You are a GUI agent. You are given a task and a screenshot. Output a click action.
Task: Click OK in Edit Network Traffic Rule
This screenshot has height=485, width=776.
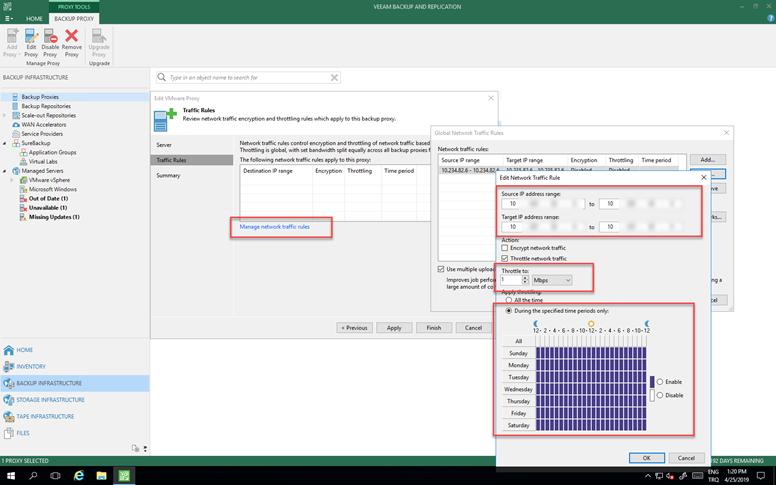647,458
